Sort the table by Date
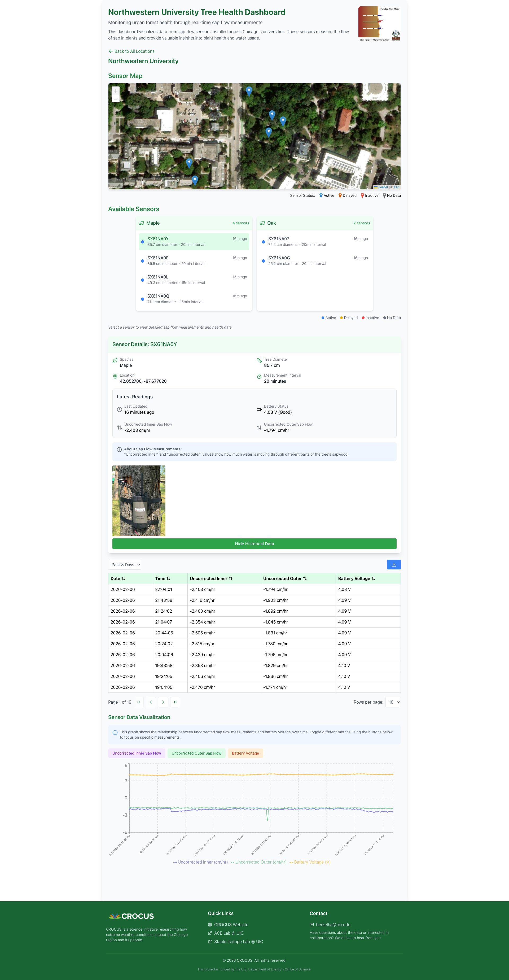The image size is (509, 980). click(x=117, y=578)
